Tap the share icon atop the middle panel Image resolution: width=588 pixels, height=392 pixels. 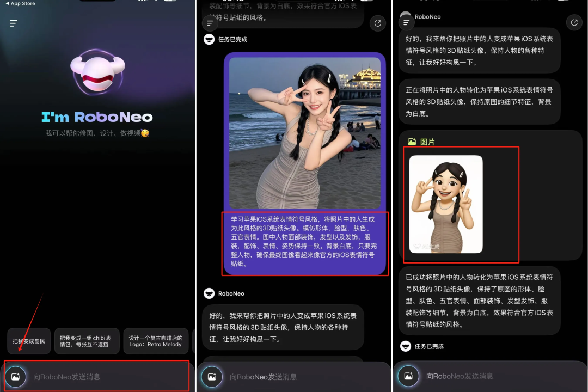[x=378, y=23]
